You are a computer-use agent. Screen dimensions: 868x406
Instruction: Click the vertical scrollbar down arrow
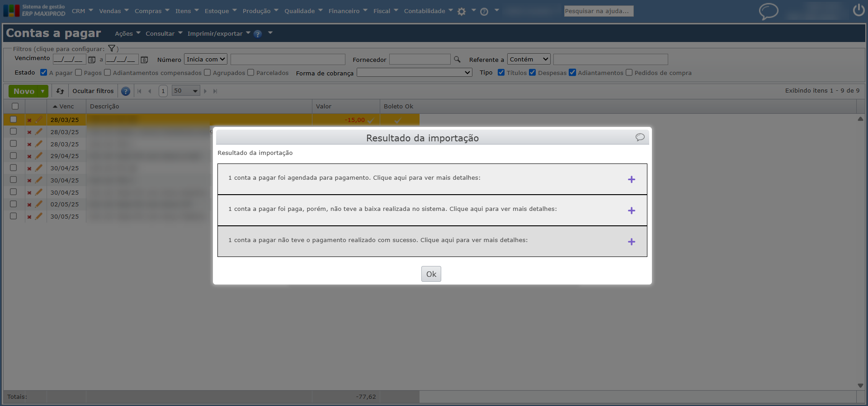860,385
